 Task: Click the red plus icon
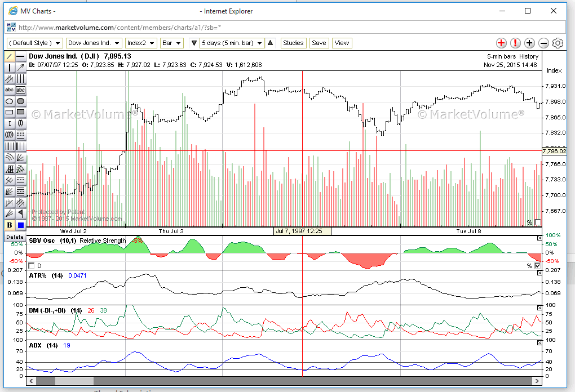(501, 43)
